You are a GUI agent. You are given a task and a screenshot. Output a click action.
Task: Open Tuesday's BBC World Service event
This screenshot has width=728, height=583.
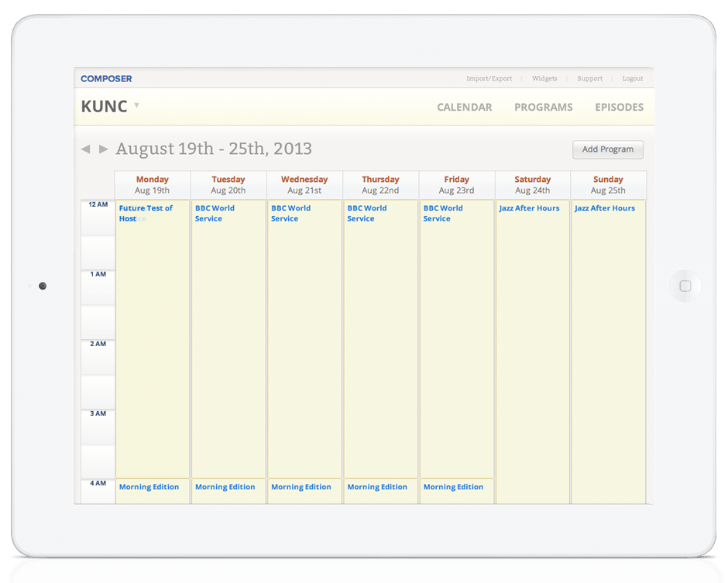coord(215,213)
